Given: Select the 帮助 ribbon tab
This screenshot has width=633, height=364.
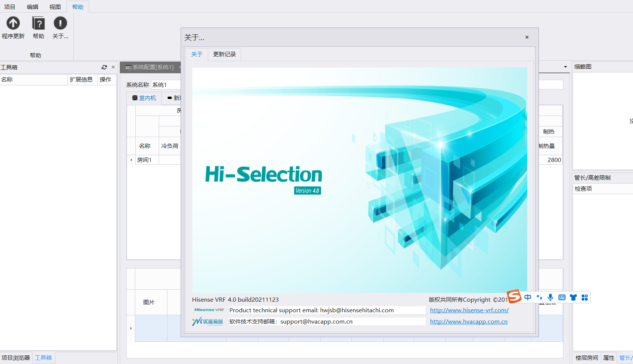Looking at the screenshot, I should pyautogui.click(x=78, y=7).
